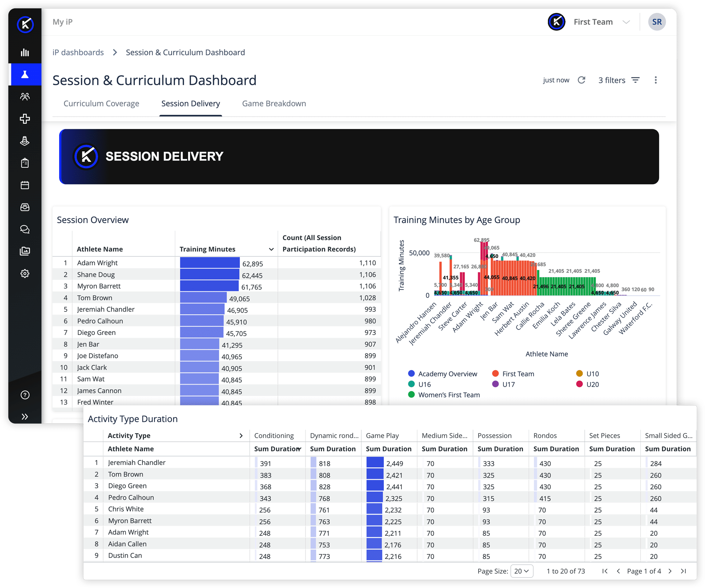Expand the Activity Type column chevron
This screenshot has width=705, height=588.
point(241,436)
